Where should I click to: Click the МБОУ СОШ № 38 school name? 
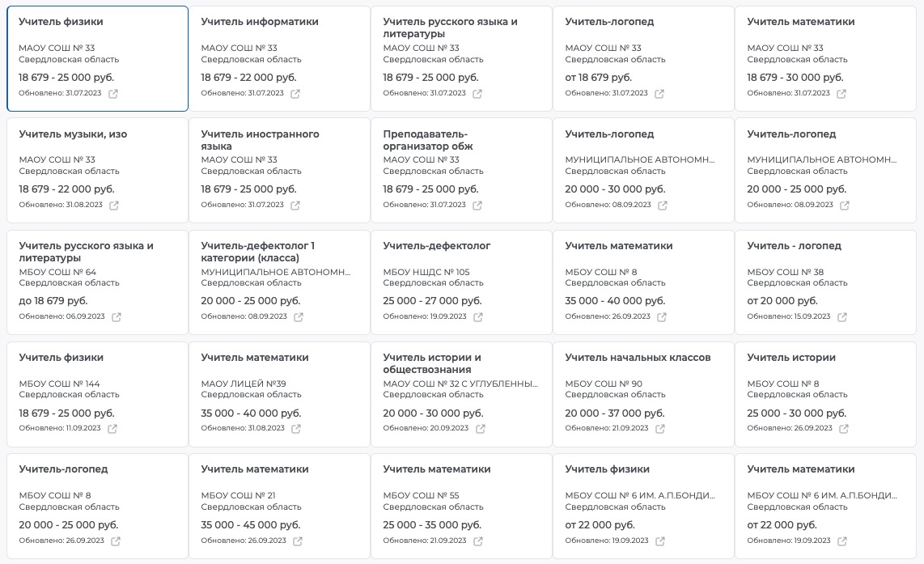(785, 272)
